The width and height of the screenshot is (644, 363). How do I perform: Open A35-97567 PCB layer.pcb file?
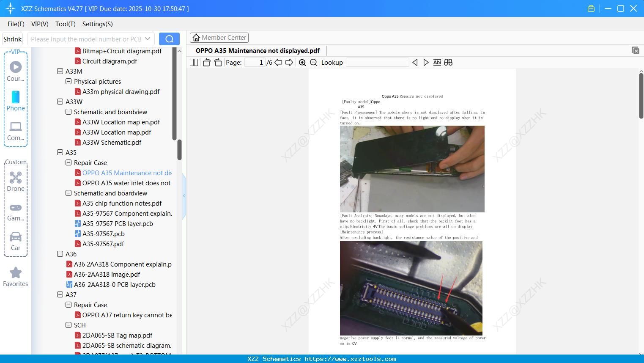118,224
